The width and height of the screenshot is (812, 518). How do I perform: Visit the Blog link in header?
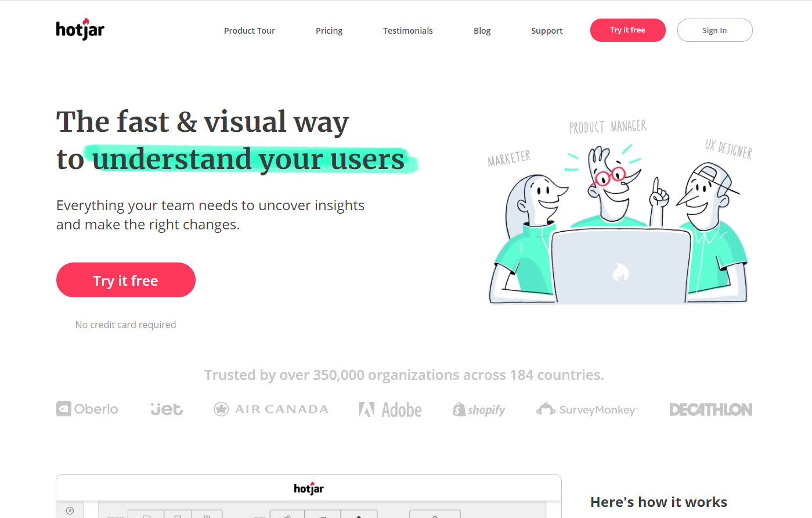(482, 31)
